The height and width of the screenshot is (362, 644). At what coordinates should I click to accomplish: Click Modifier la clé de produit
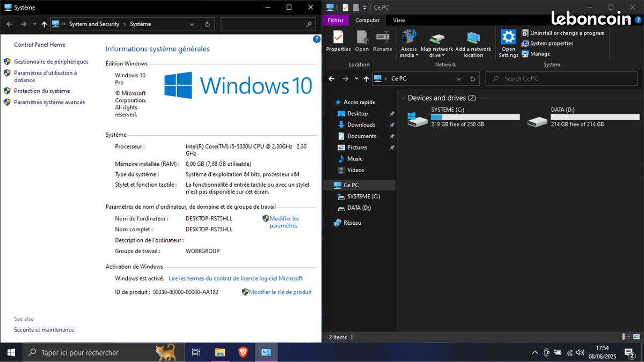[x=280, y=292]
